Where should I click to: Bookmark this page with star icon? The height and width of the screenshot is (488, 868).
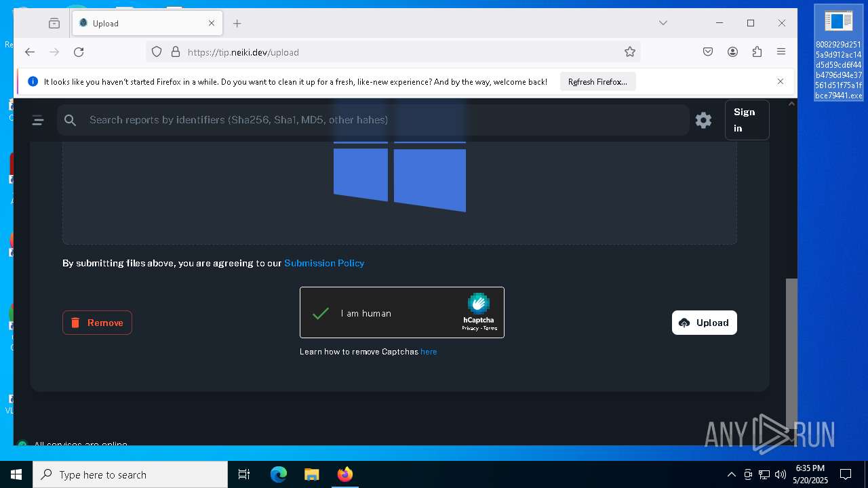630,52
